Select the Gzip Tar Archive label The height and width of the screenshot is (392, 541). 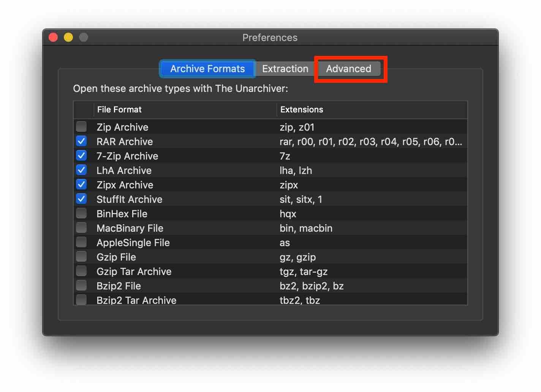tap(134, 272)
